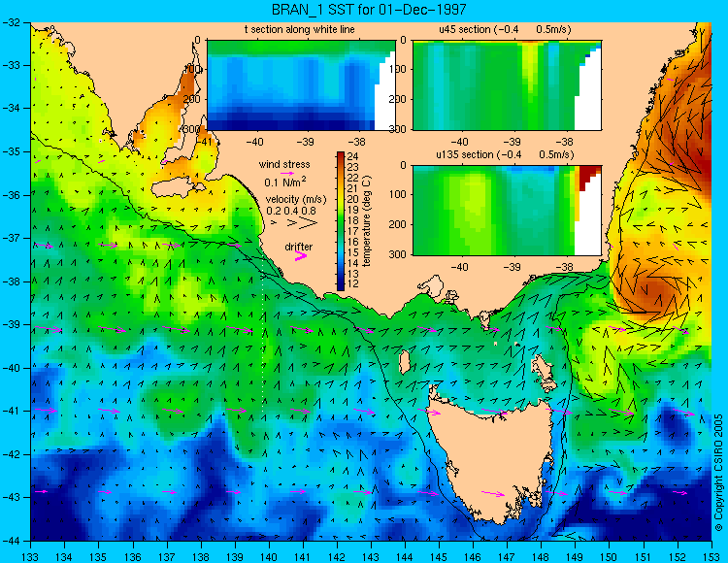
Task: Click the "drifter" legend label
Action: pos(299,247)
